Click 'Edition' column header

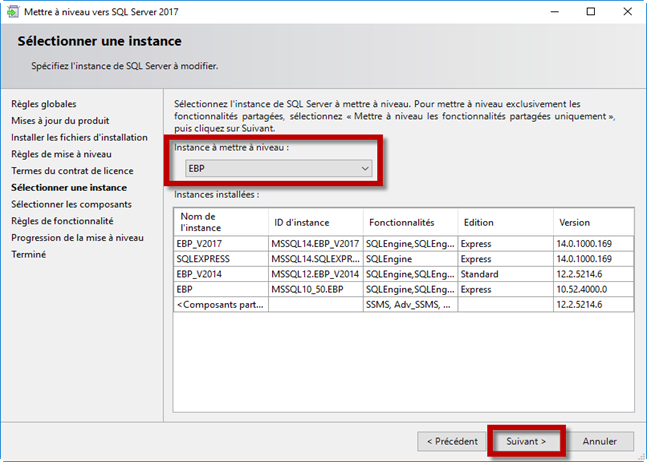(x=505, y=222)
